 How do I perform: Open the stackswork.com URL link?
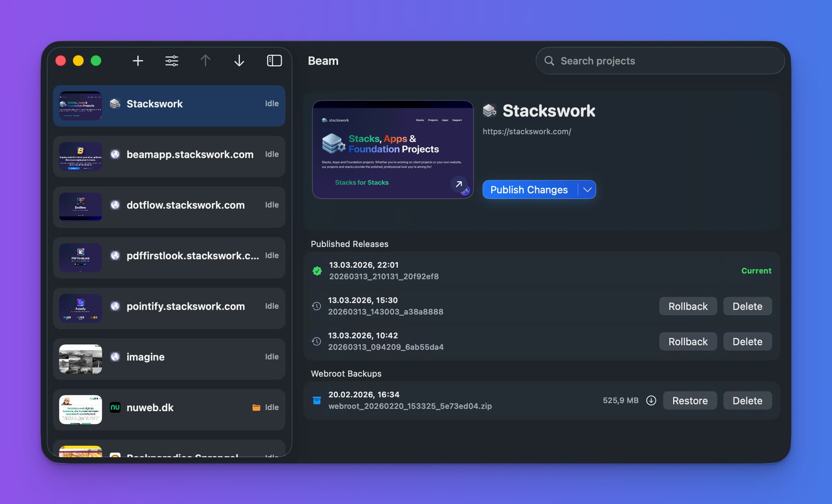point(526,132)
